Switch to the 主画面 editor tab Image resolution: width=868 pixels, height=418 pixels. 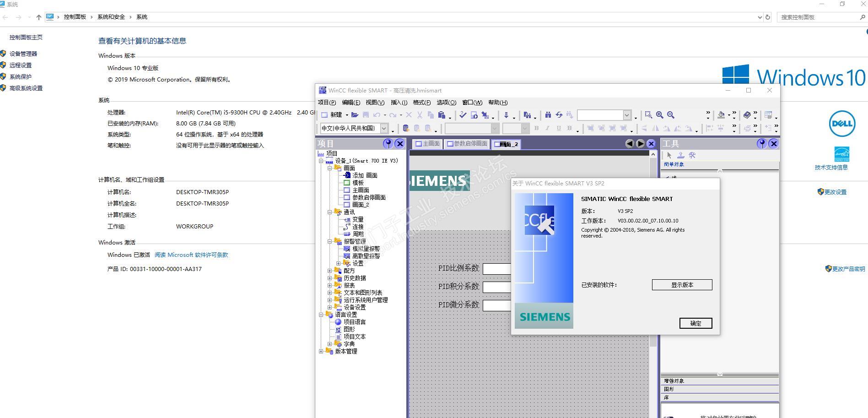click(x=427, y=144)
